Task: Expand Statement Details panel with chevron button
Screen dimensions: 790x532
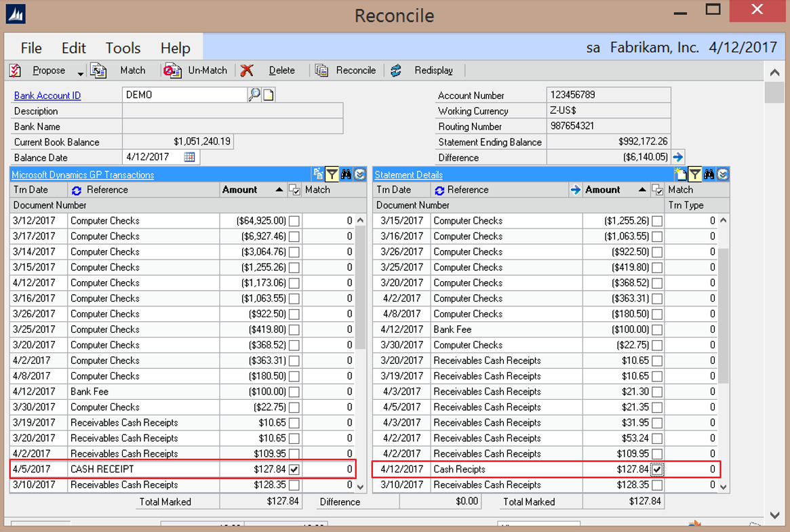Action: pos(723,175)
